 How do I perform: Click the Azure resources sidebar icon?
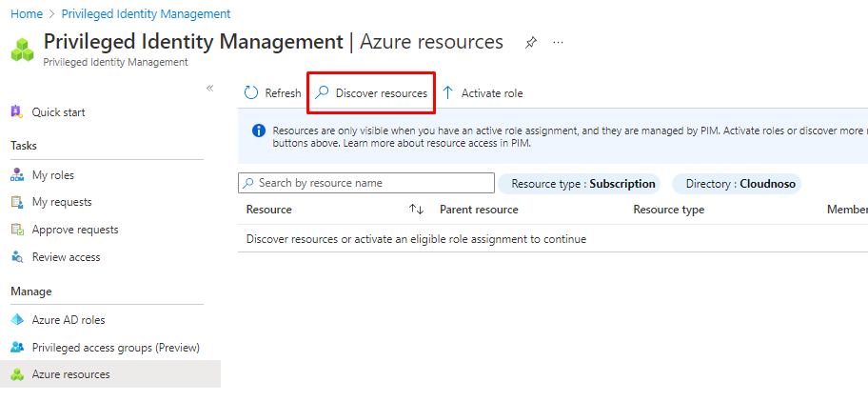(x=16, y=374)
